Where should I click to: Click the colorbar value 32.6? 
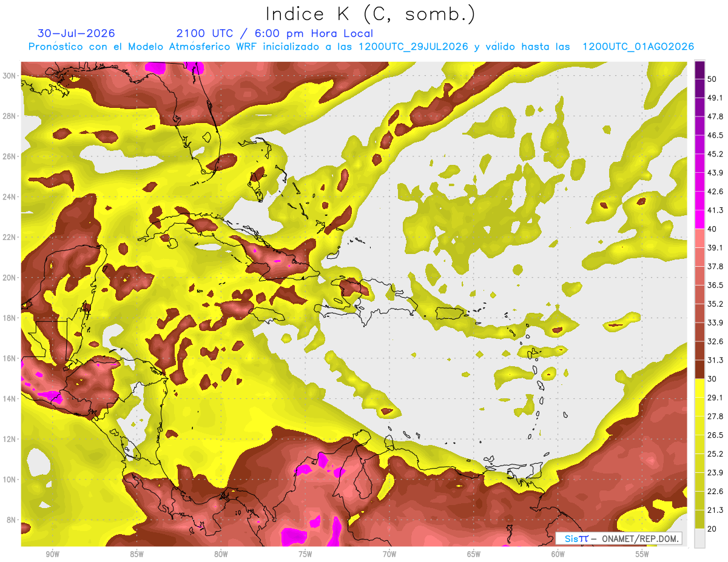point(715,341)
